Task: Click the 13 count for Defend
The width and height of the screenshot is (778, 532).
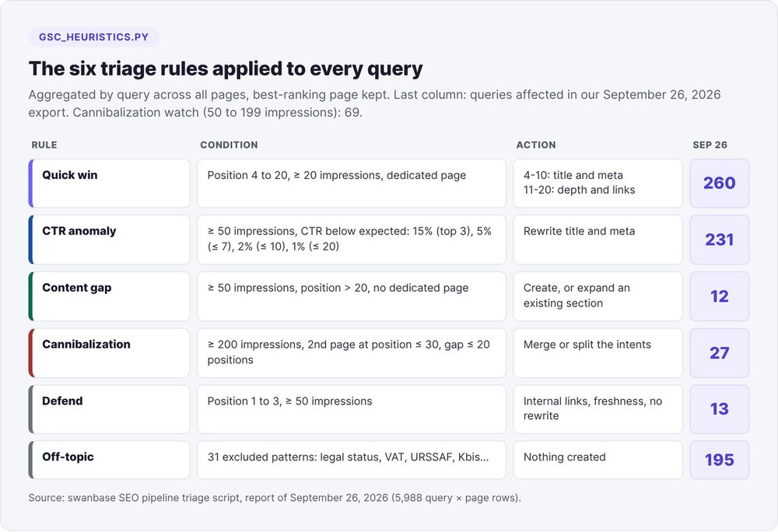Action: 720,409
